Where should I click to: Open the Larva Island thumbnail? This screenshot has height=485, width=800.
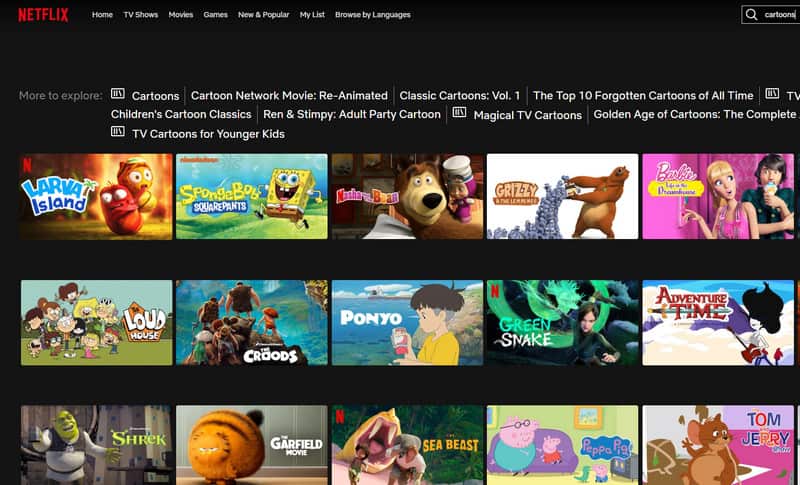coord(96,196)
